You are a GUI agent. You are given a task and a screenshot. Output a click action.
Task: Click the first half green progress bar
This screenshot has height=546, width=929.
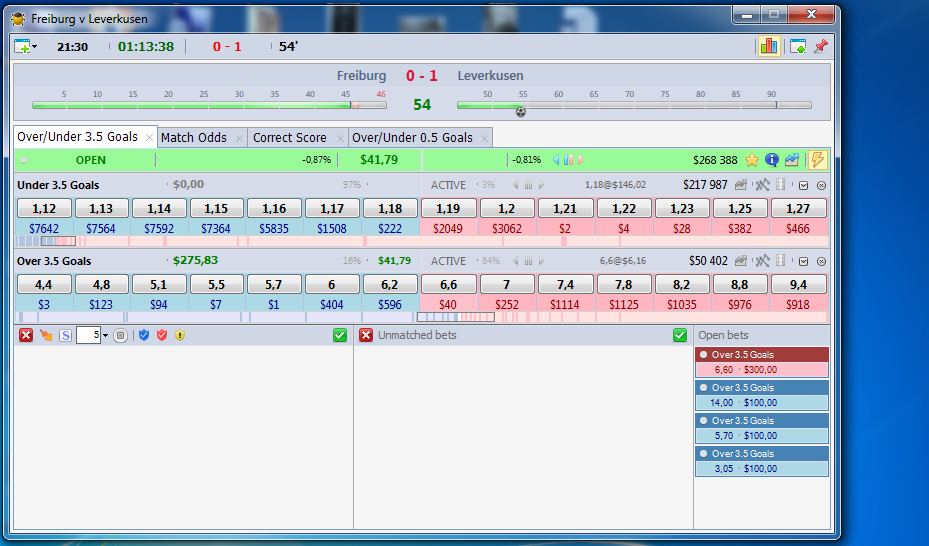point(191,105)
